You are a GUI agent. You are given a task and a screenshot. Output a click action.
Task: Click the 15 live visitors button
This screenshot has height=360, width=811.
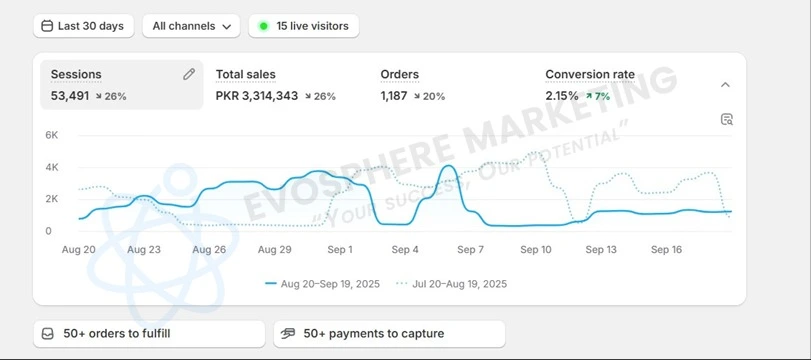pos(304,26)
